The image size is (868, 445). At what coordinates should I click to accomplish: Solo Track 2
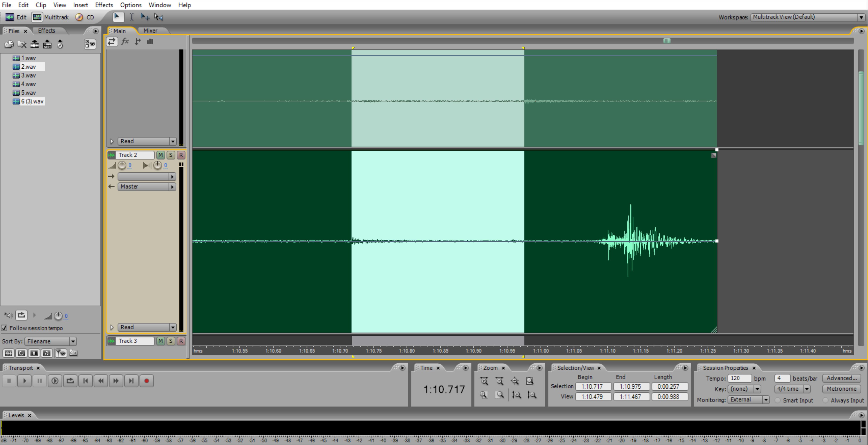pyautogui.click(x=171, y=155)
